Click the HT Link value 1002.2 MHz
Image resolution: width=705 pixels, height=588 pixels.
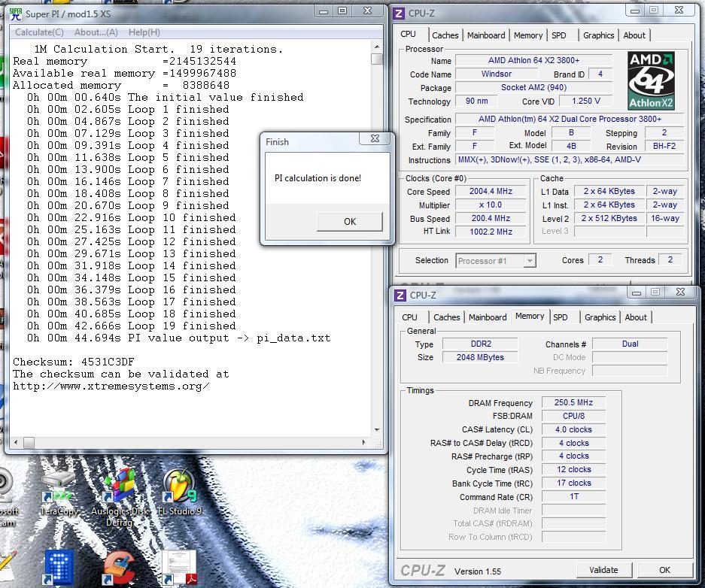point(491,232)
